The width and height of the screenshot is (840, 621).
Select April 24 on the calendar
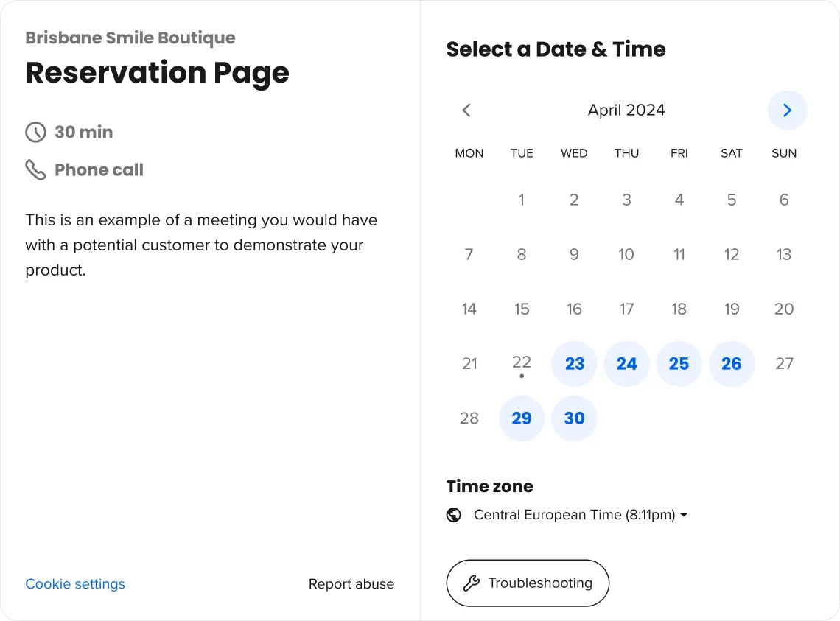(x=627, y=364)
